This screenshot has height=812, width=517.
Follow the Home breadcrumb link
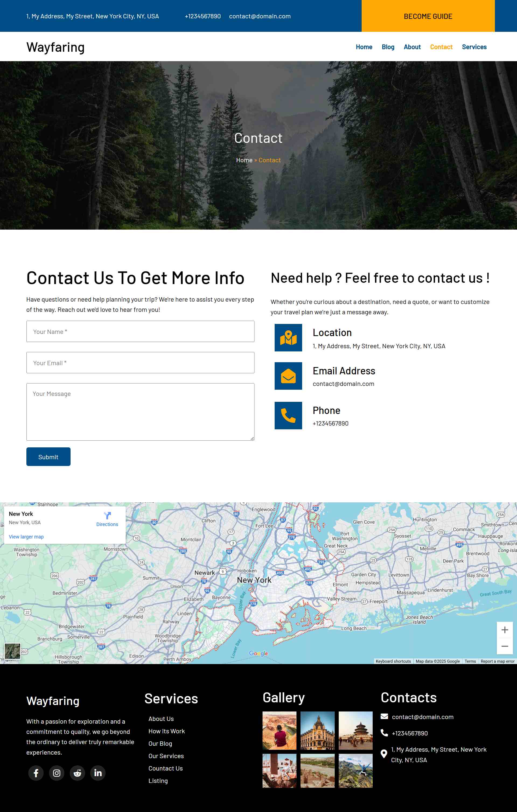click(x=244, y=160)
